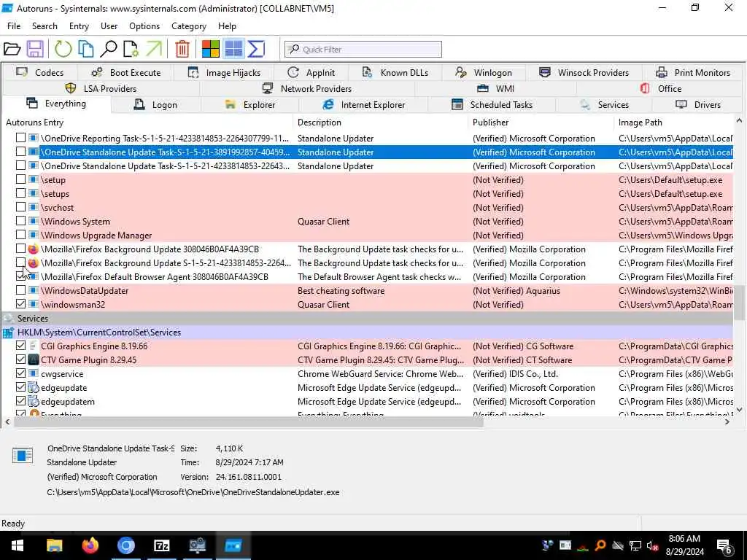Open the Known DLLs tab

[395, 72]
